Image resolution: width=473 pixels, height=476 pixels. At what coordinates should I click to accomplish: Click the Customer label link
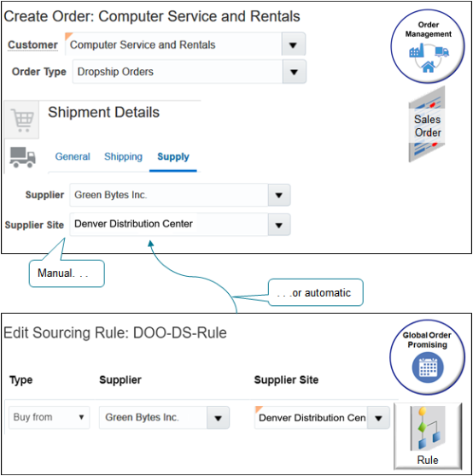tap(32, 45)
